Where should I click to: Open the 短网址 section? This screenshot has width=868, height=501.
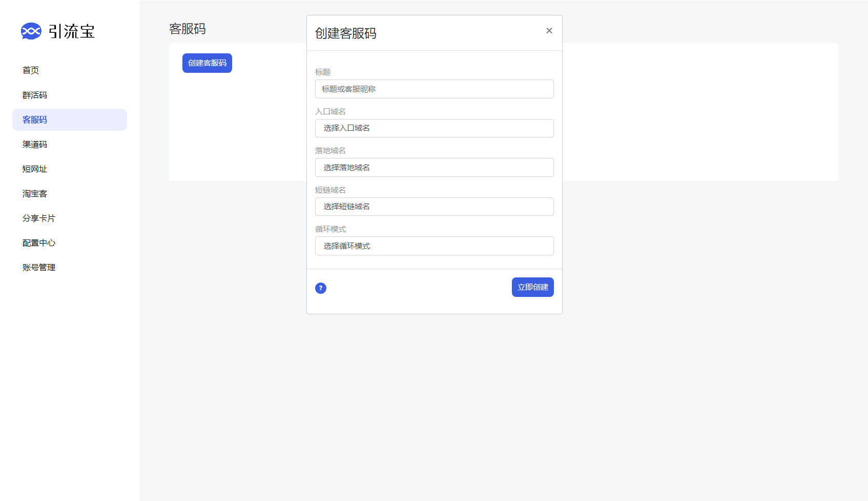[34, 169]
